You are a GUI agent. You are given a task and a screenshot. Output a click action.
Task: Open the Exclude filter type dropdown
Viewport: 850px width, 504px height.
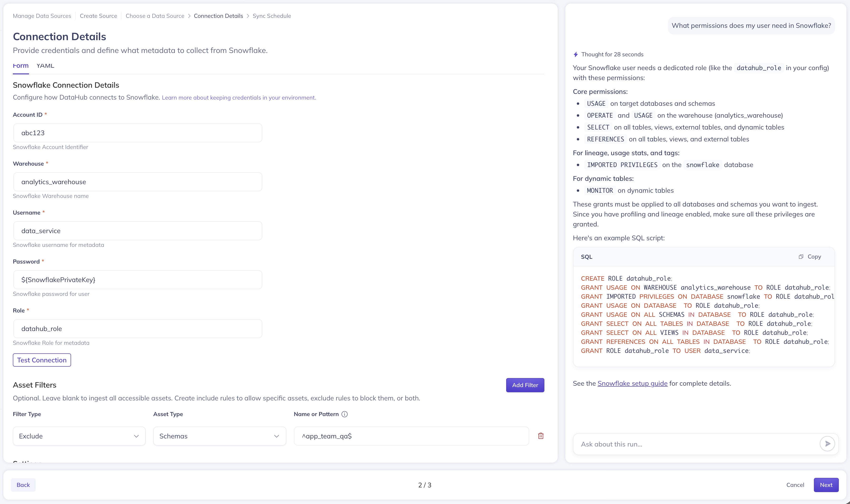(x=79, y=436)
